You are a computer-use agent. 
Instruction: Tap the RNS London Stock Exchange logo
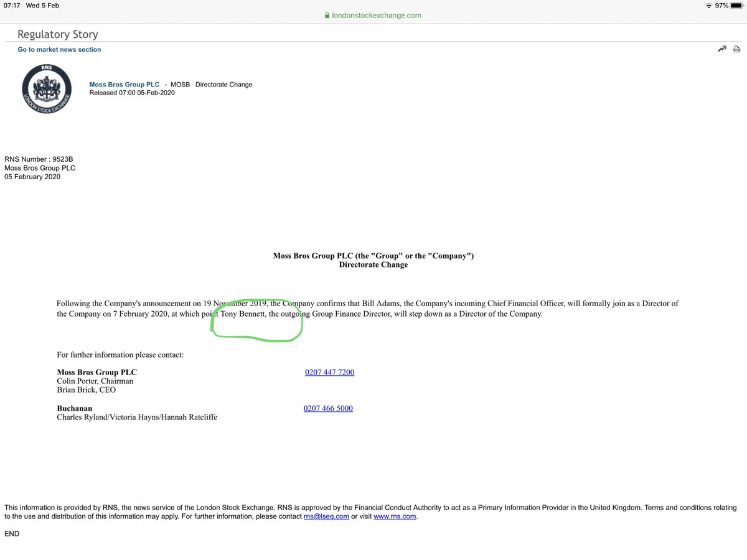pos(46,89)
